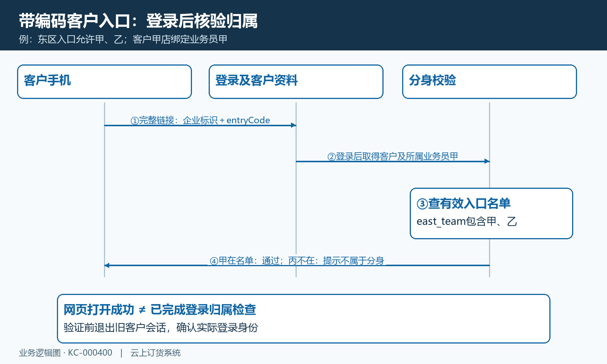
Task: Click the text east_team包含甲、乙
Action: pos(467,221)
